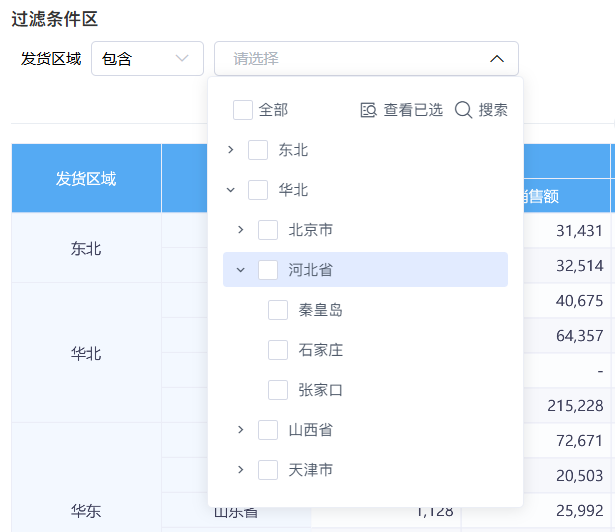This screenshot has width=615, height=532.
Task: Click the 搜索 text button
Action: [x=493, y=110]
